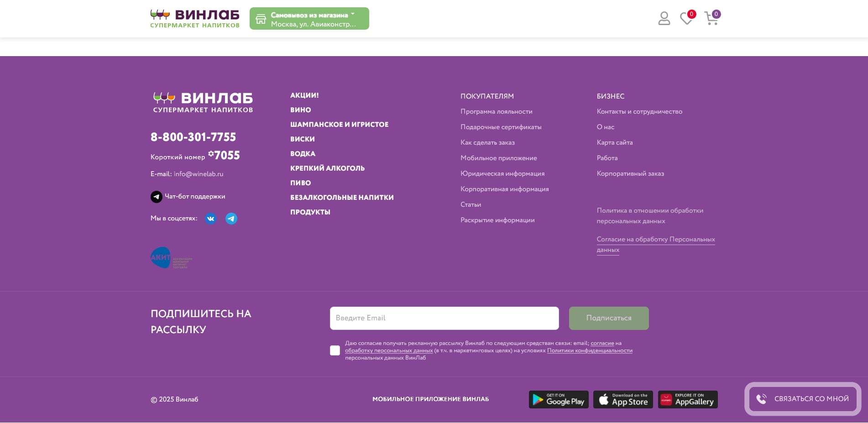Open the Huawei AppGallery badge

click(687, 399)
